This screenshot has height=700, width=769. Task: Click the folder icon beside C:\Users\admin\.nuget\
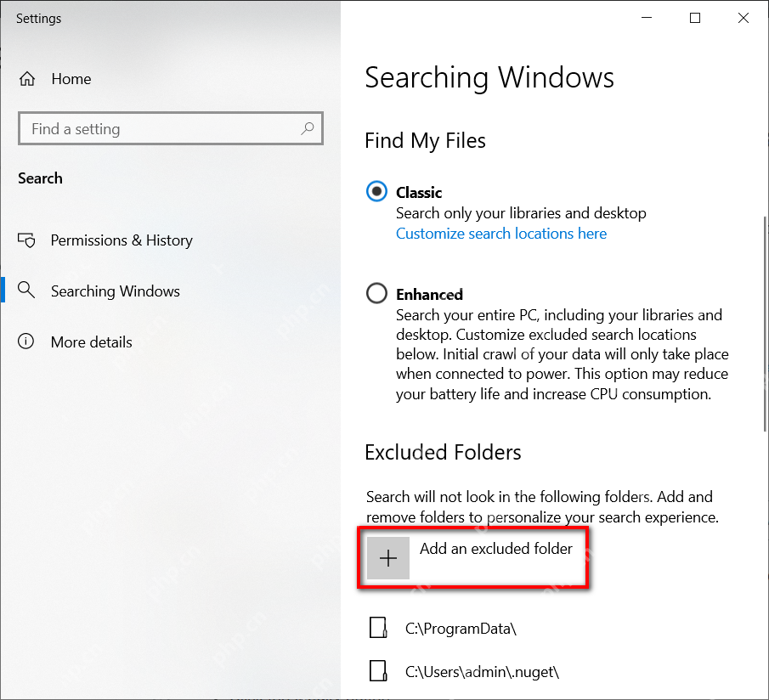point(378,670)
